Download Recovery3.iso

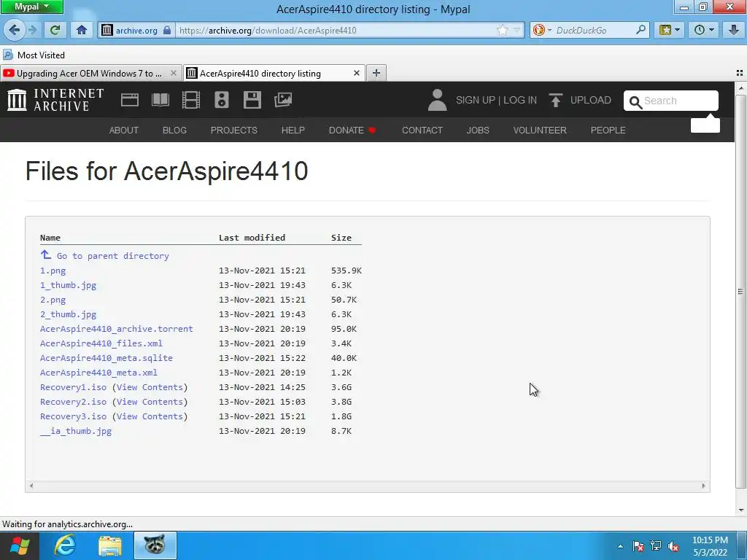coord(74,416)
